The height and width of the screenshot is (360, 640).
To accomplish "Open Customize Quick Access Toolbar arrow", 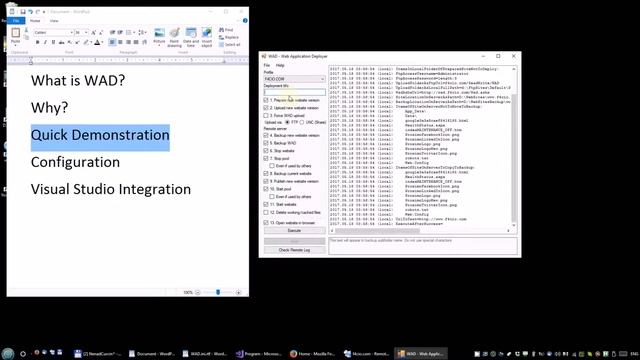I will point(44,12).
